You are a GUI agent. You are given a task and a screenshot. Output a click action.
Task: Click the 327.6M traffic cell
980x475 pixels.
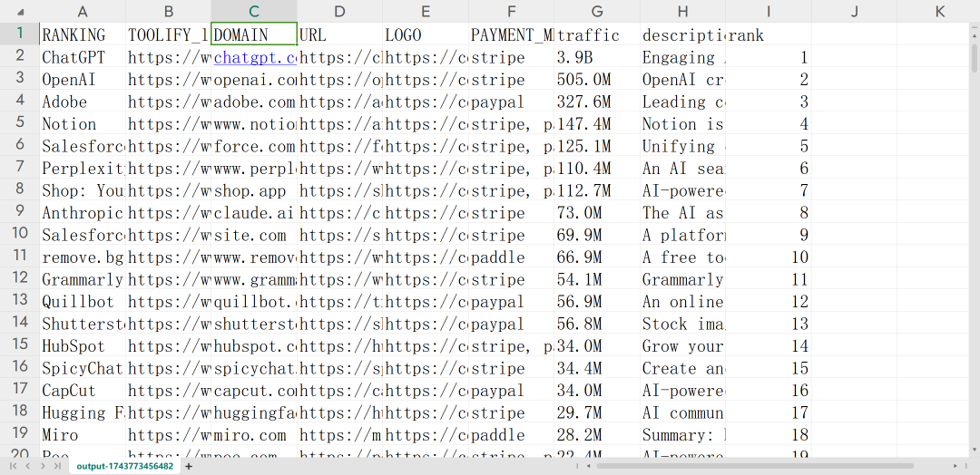pyautogui.click(x=597, y=102)
